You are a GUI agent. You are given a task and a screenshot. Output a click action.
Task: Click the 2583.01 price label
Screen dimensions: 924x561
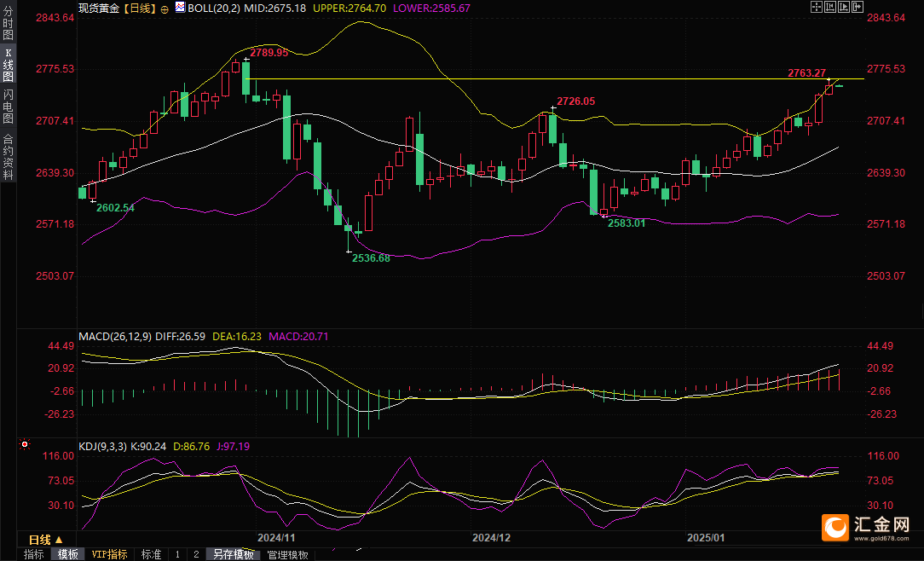coord(627,223)
